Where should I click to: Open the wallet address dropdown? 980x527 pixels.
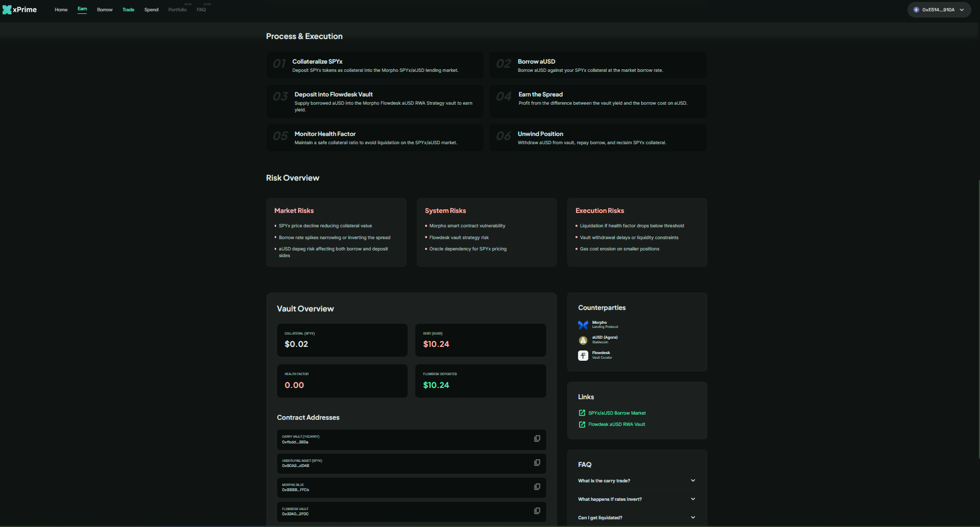(939, 10)
